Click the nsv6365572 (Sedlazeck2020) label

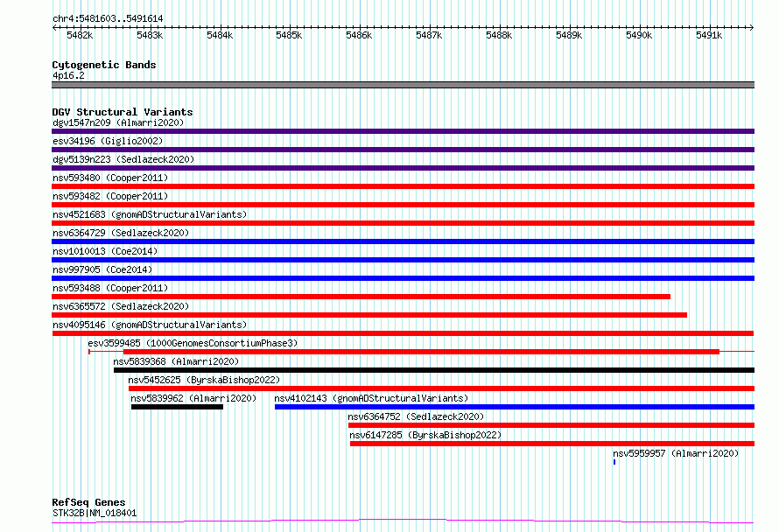(121, 306)
